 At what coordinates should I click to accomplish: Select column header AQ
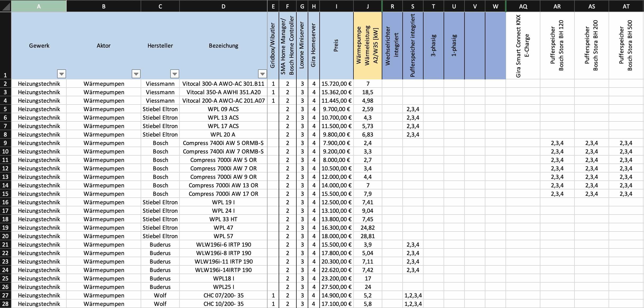click(523, 6)
